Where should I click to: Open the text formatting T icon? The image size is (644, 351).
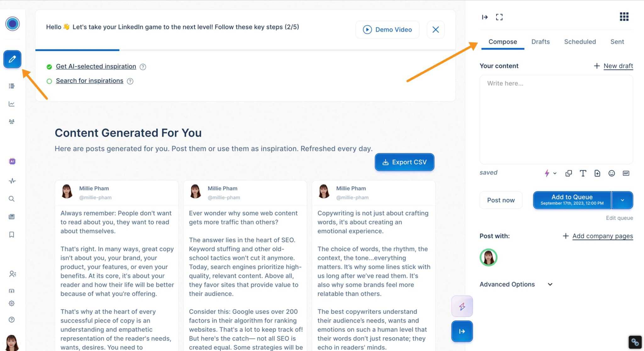[583, 173]
